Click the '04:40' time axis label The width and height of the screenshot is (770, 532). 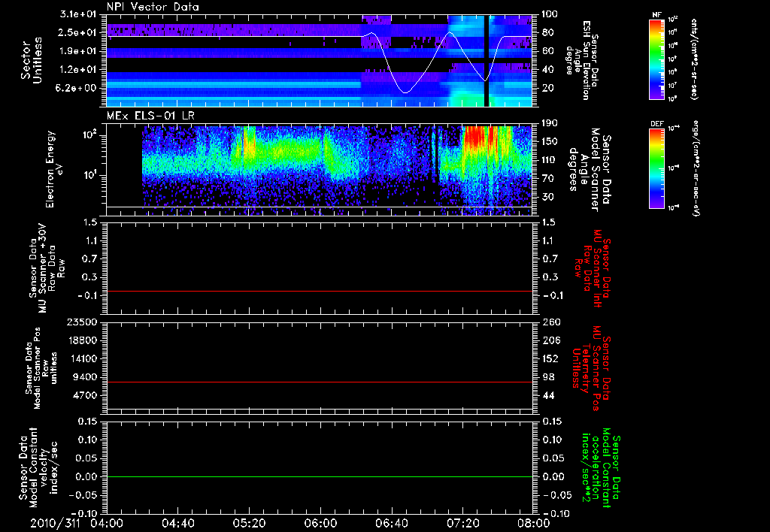(x=177, y=523)
